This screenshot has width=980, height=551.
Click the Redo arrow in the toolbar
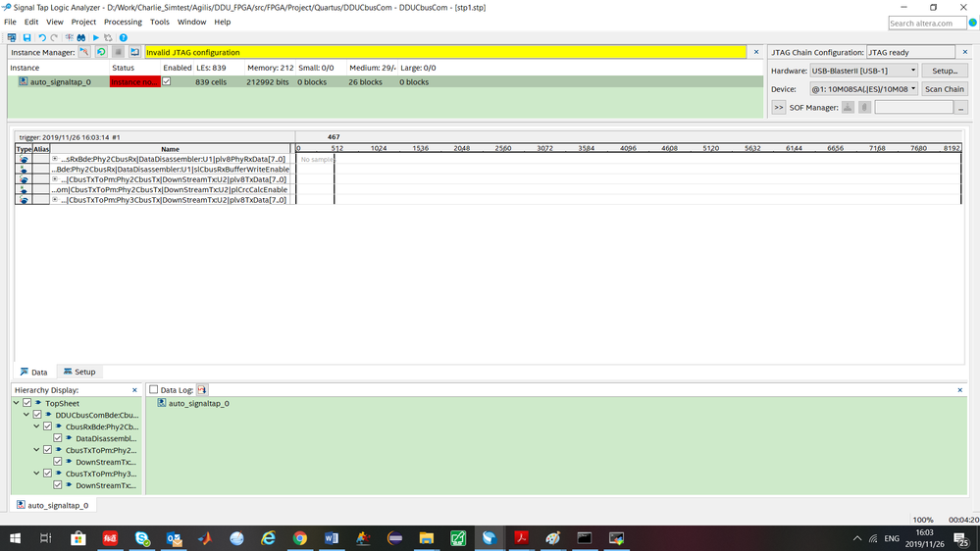pos(54,37)
